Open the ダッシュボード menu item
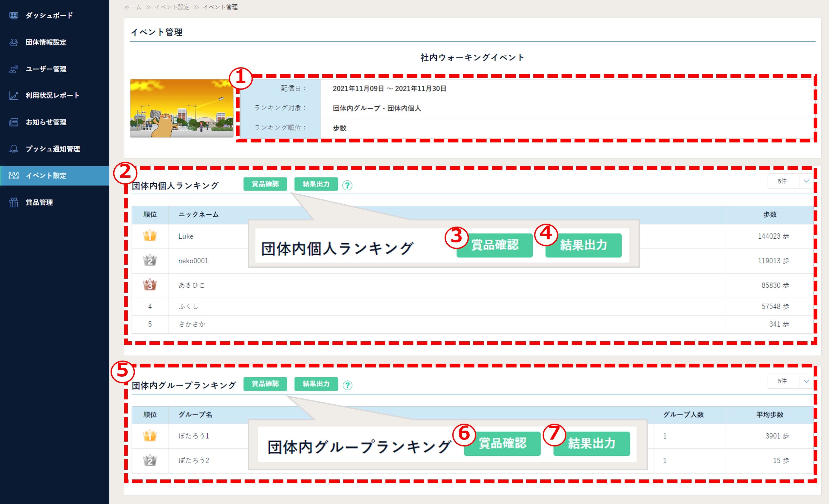 coord(49,15)
